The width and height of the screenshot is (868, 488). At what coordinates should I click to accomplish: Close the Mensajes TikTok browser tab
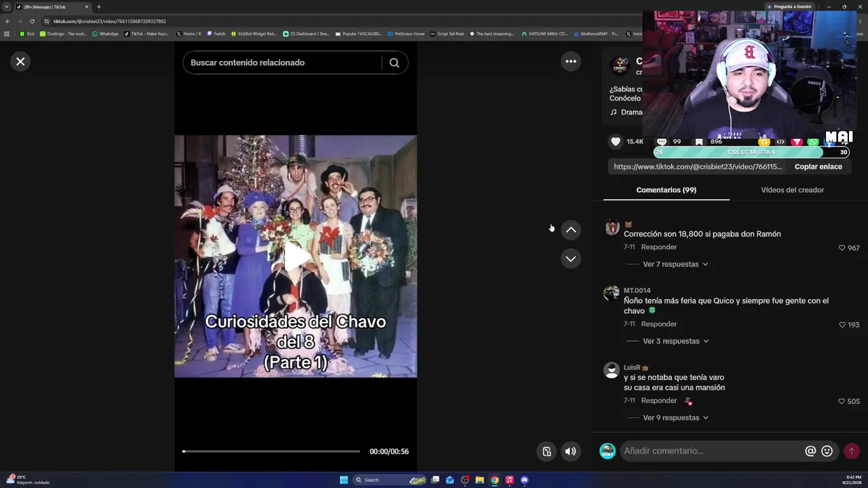[87, 7]
